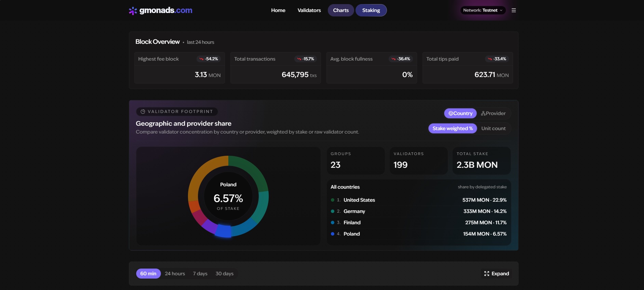Toggle to Unit count weighting
This screenshot has height=290, width=644.
(x=493, y=128)
